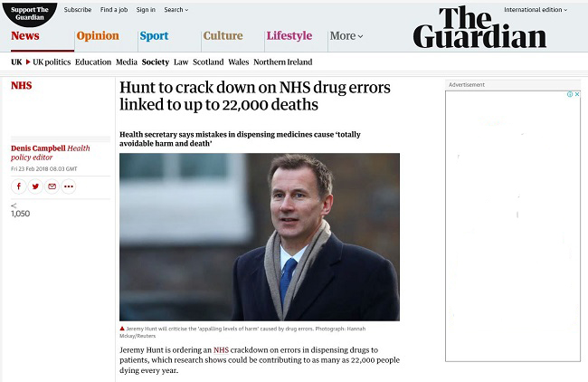Switch to the Sport section

154,36
